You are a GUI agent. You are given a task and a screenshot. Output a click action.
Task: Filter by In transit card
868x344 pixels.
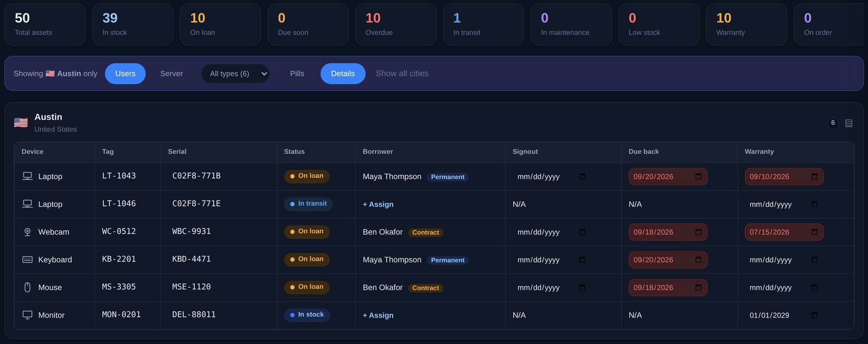click(x=483, y=25)
